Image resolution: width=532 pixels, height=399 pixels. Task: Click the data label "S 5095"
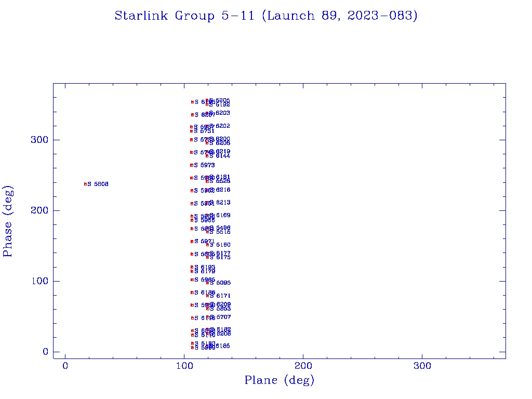(x=220, y=283)
